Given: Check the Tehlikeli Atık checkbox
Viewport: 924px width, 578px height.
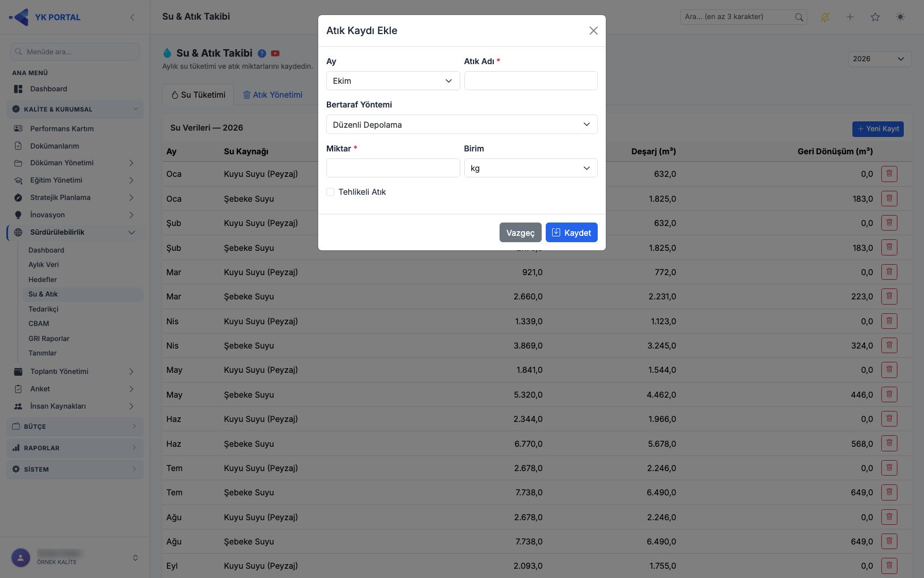Looking at the screenshot, I should click(330, 192).
